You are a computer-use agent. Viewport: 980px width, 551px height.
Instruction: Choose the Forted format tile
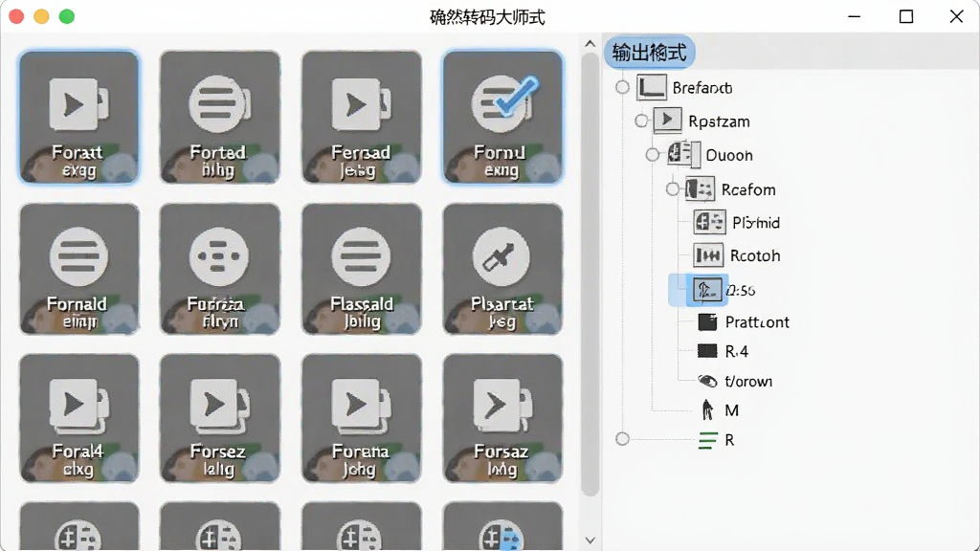[219, 117]
